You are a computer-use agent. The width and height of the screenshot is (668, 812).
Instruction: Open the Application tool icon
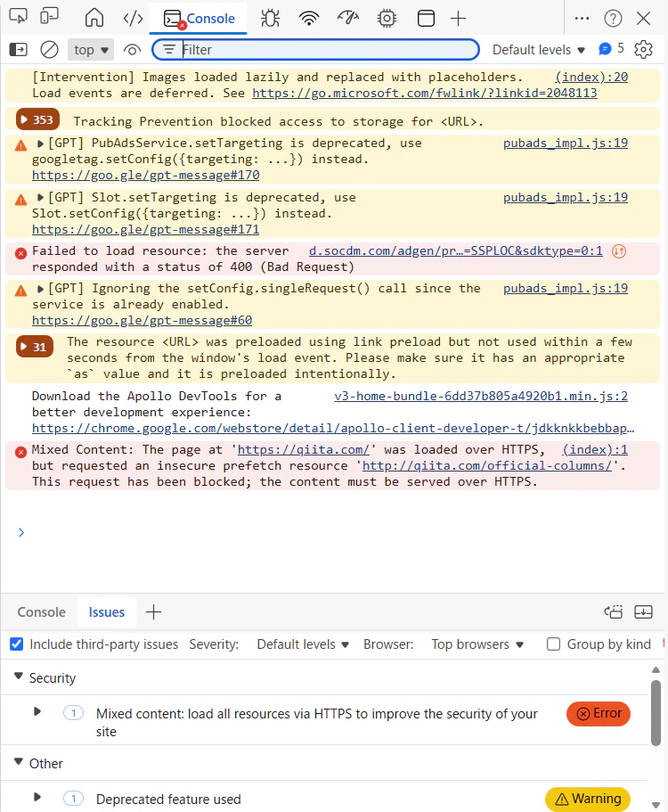pyautogui.click(x=426, y=19)
